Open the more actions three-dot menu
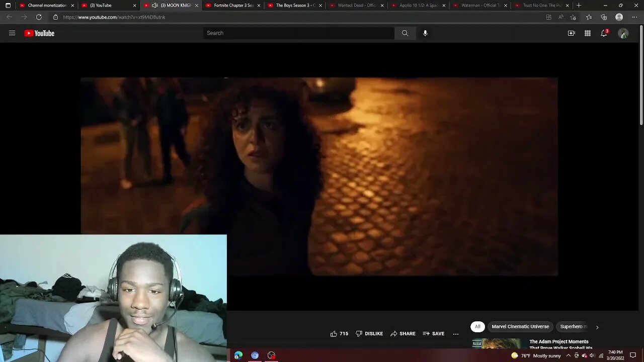The image size is (644, 362). click(456, 334)
